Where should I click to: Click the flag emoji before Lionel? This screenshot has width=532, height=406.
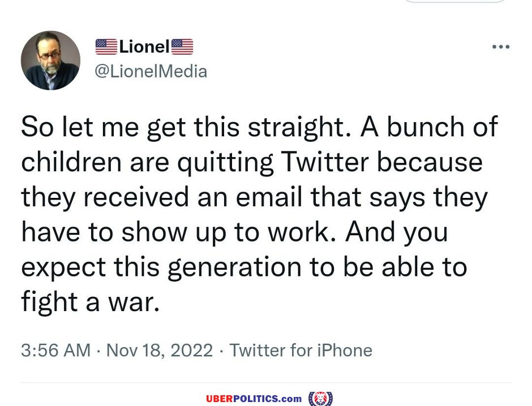click(x=106, y=47)
